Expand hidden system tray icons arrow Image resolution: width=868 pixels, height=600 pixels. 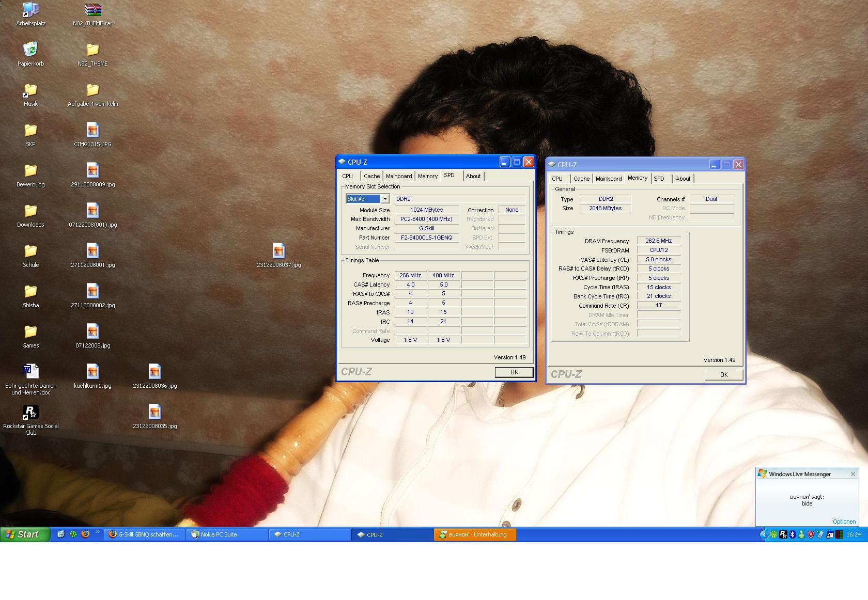pos(764,534)
